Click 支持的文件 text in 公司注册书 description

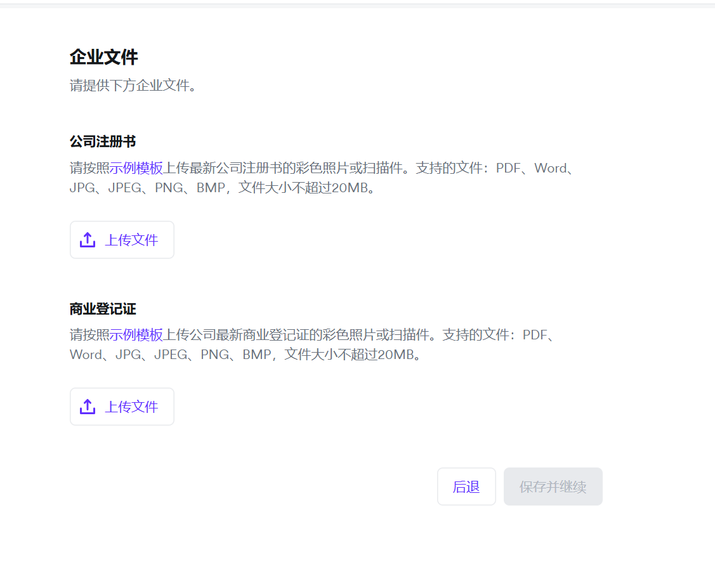coord(450,168)
